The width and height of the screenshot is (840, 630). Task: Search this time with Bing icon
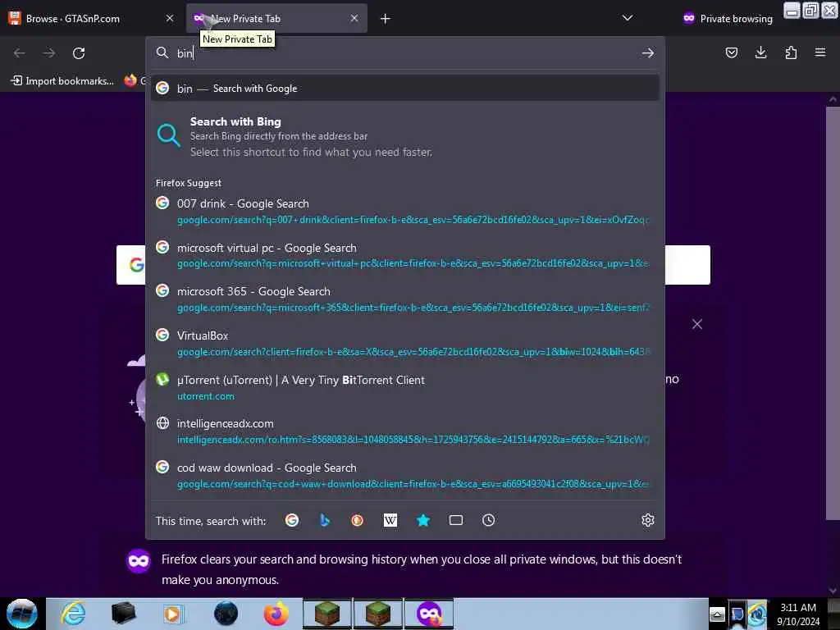[325, 520]
